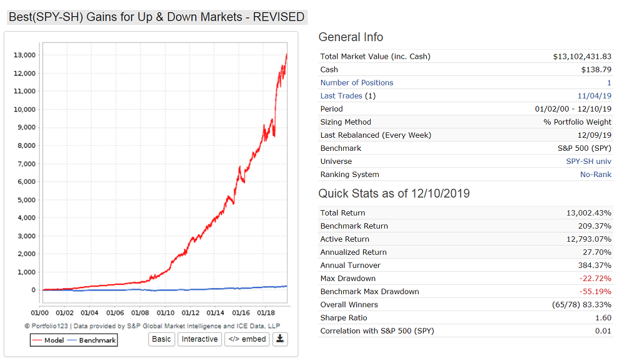Open the Last Trades link
The width and height of the screenshot is (622, 364).
coord(341,95)
